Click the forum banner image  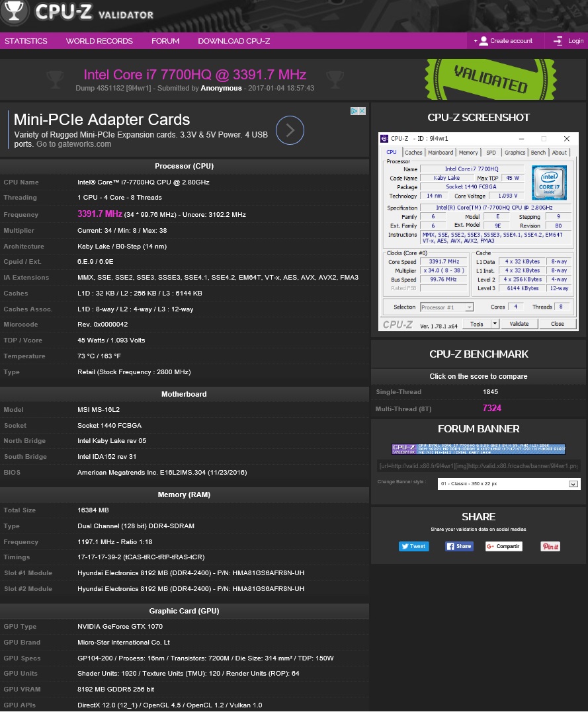(x=478, y=449)
